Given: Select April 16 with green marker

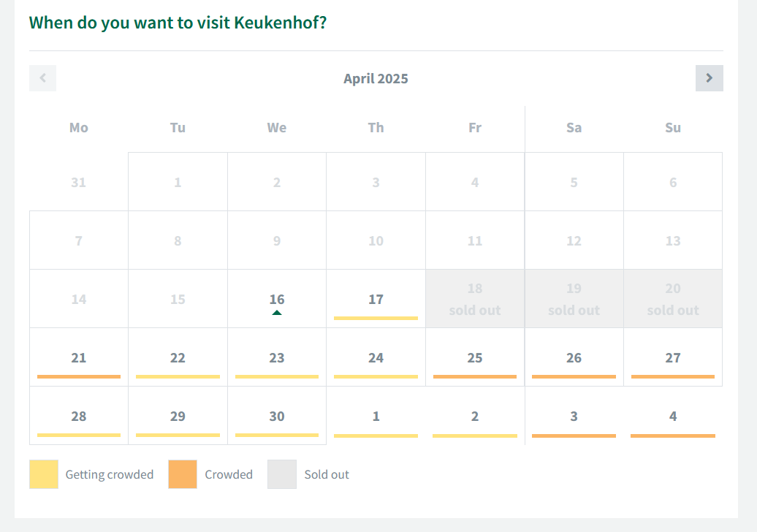Looking at the screenshot, I should (277, 299).
